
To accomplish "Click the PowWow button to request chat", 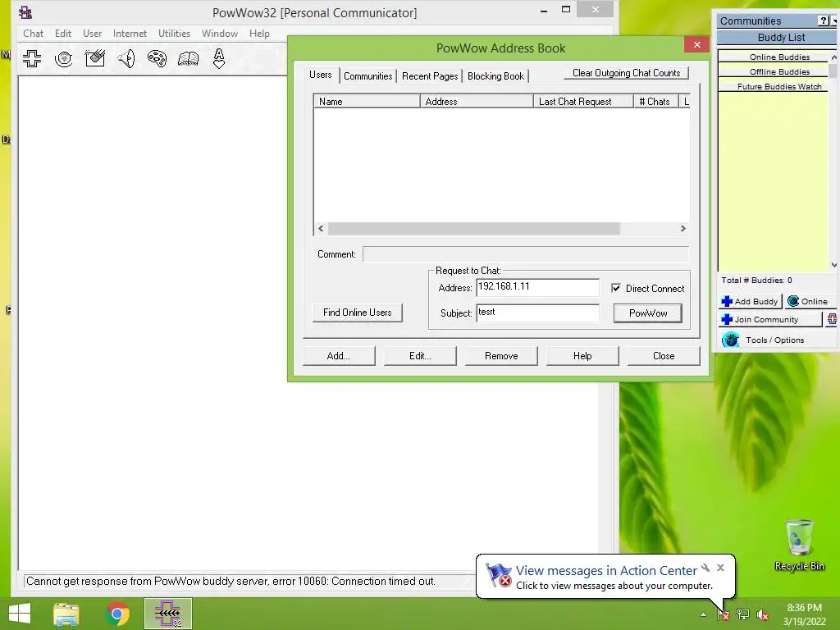I will coord(648,313).
